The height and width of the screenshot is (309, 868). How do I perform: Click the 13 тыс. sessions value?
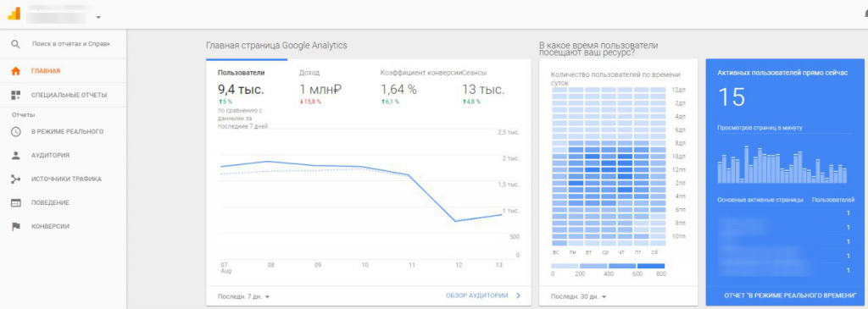[x=483, y=89]
